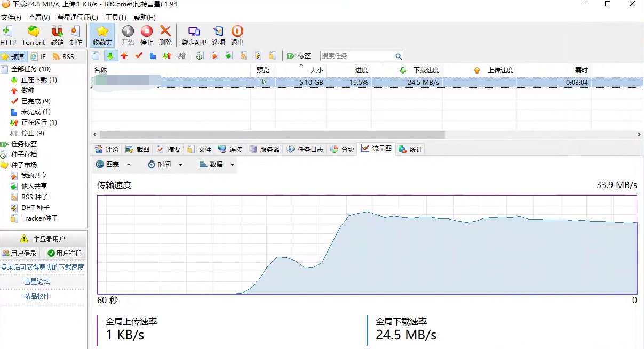This screenshot has height=349, width=644.
Task: Click the red checkmark completed filter icon
Action: coord(139,55)
